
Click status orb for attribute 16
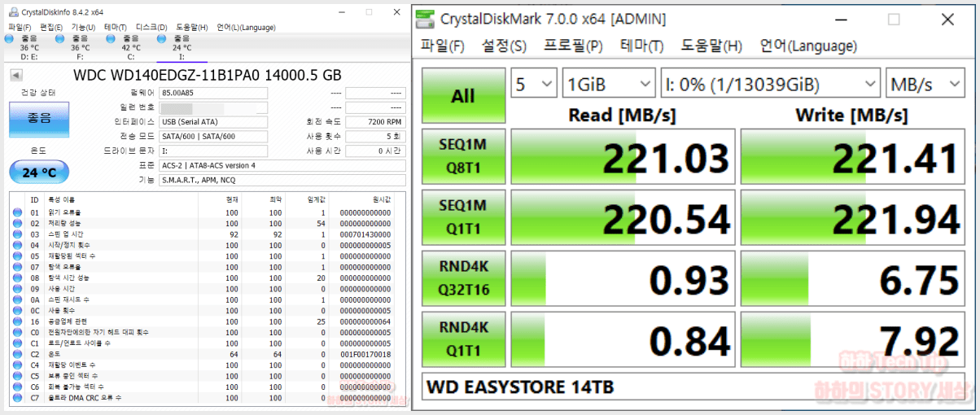pos(18,321)
